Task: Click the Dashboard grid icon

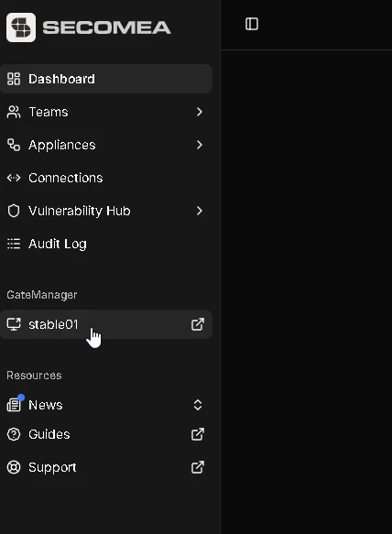Action: pyautogui.click(x=14, y=79)
